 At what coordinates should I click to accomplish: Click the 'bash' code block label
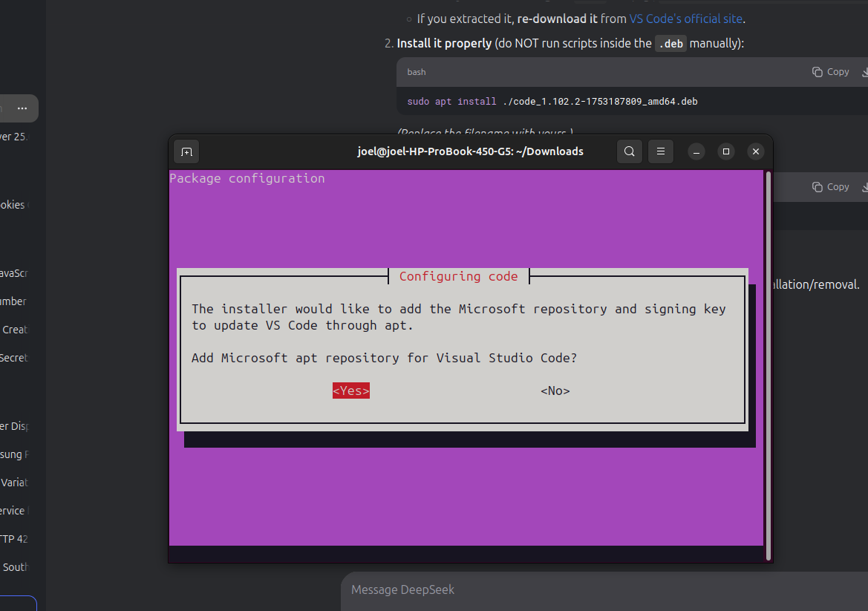(x=417, y=72)
